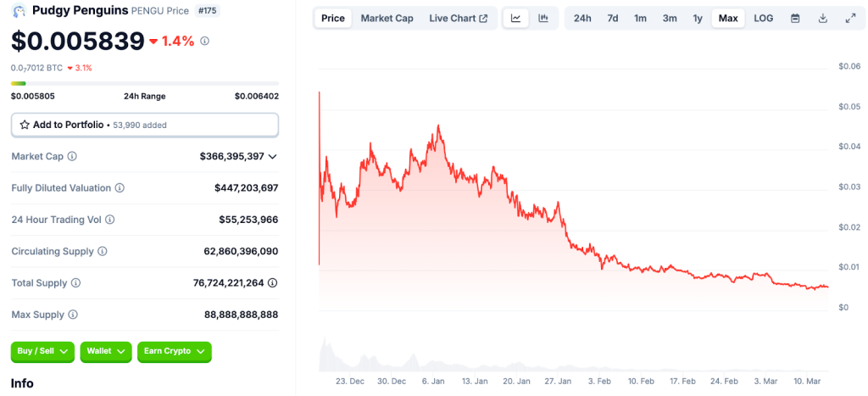Open the Earn Crypto dropdown

tap(174, 351)
